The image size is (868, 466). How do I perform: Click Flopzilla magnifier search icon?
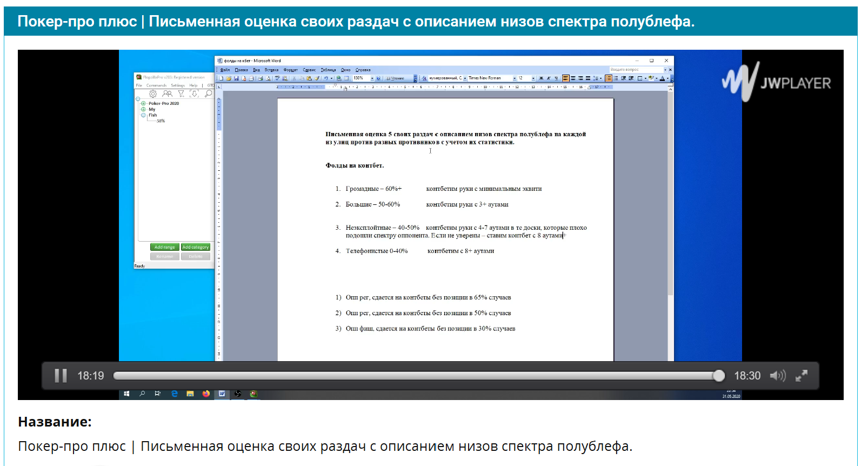209,94
